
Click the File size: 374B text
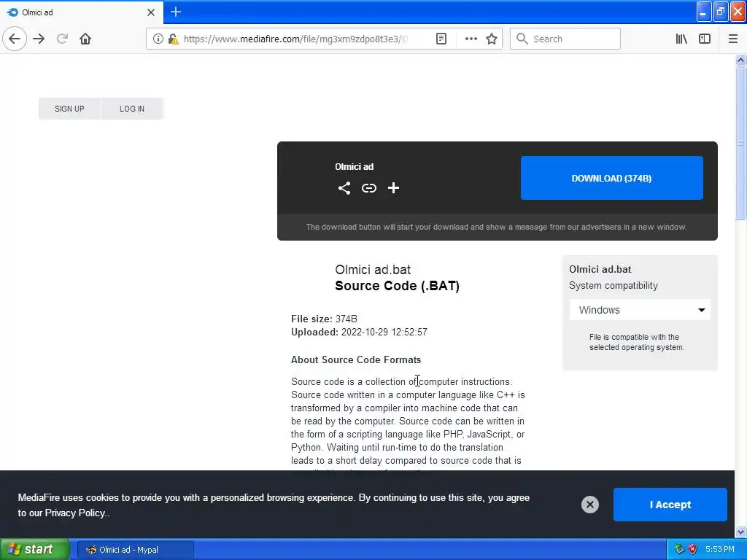[324, 319]
